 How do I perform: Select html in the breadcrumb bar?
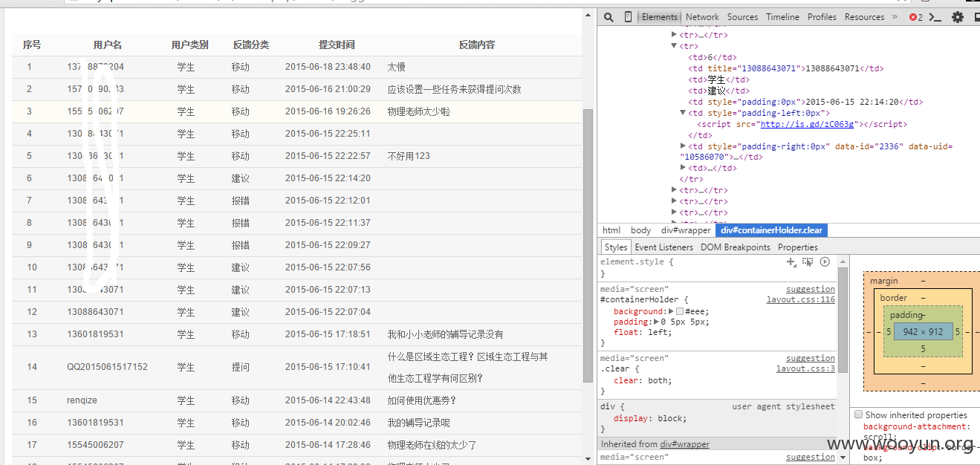tap(611, 230)
